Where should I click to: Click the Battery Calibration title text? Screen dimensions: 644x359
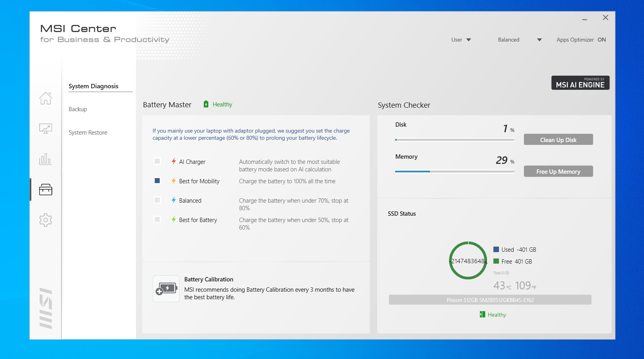click(x=209, y=279)
